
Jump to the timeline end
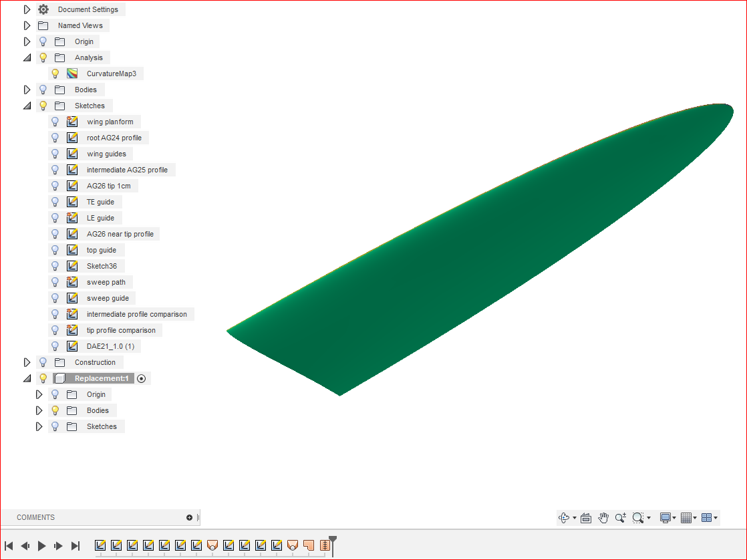pos(76,546)
